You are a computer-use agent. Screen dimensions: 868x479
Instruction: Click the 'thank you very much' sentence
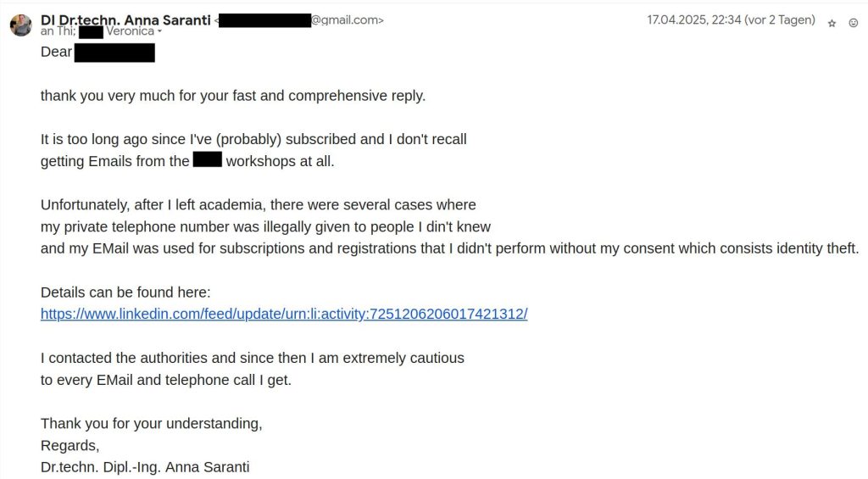pyautogui.click(x=233, y=96)
